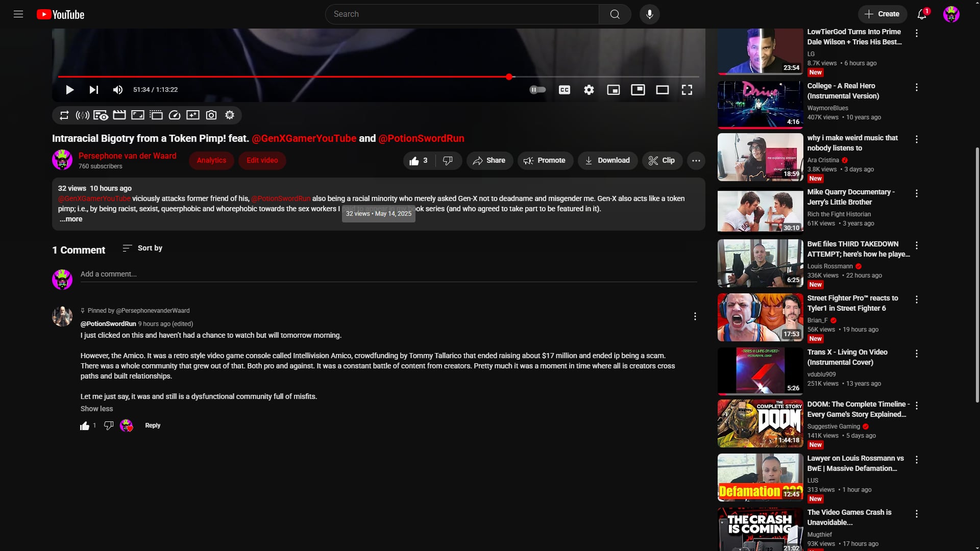The height and width of the screenshot is (551, 980).
Task: Open the video filters sparkle icon
Action: tap(193, 115)
